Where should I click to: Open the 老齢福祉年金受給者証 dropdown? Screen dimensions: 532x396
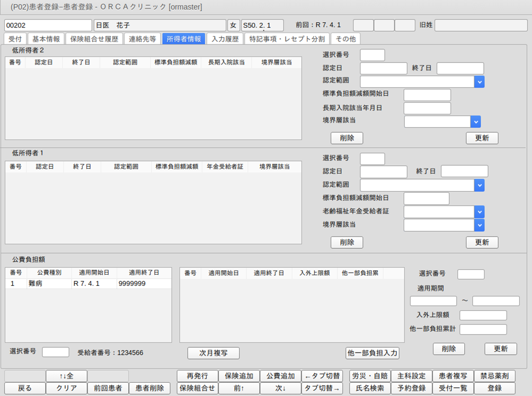click(x=479, y=212)
